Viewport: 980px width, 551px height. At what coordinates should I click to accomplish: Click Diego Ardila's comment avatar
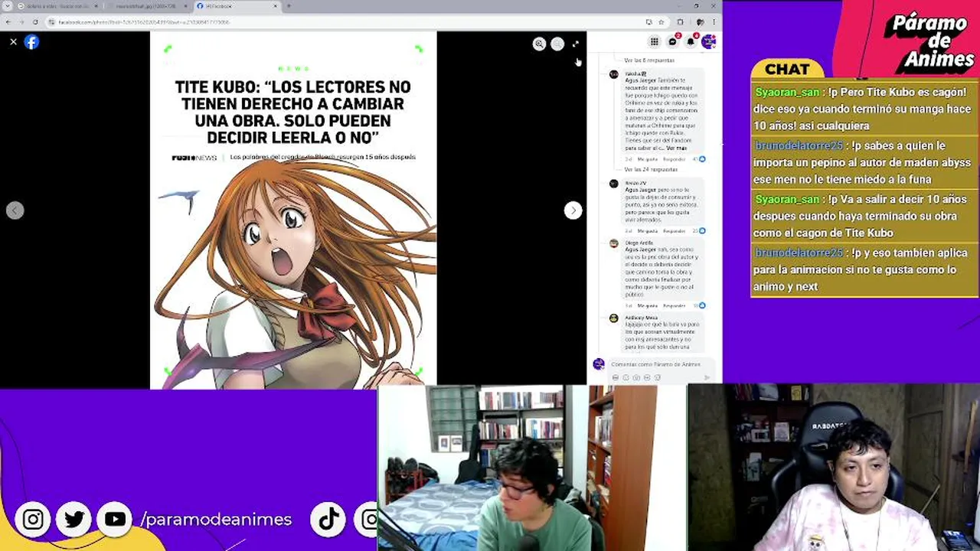(x=613, y=243)
